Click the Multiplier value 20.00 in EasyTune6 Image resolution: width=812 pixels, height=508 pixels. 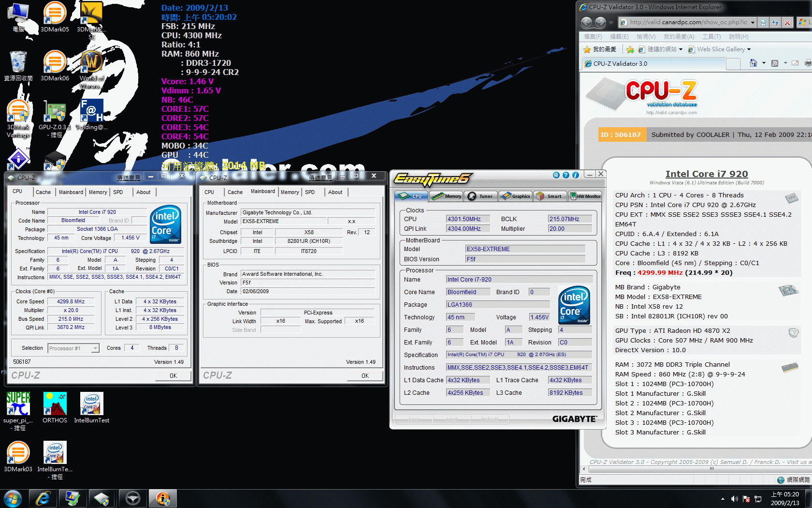pyautogui.click(x=570, y=229)
